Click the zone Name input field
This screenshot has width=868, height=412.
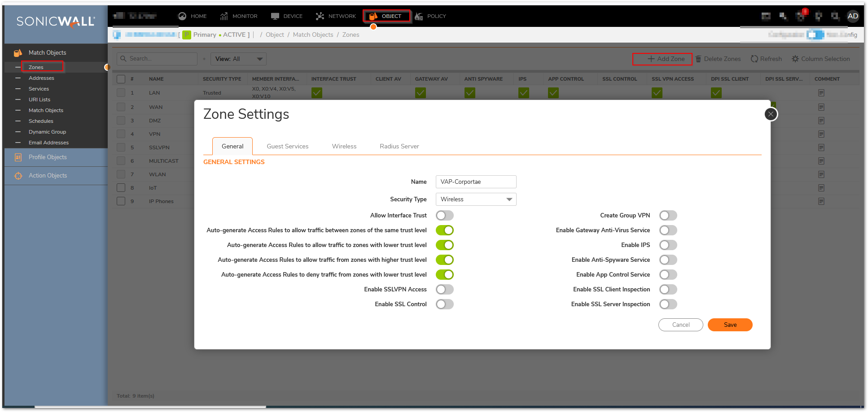476,182
